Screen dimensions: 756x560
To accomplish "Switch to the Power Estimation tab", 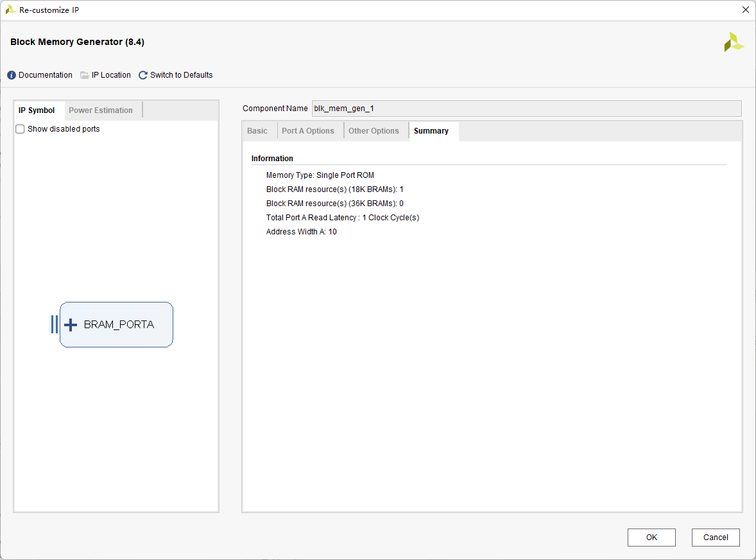I will point(101,110).
